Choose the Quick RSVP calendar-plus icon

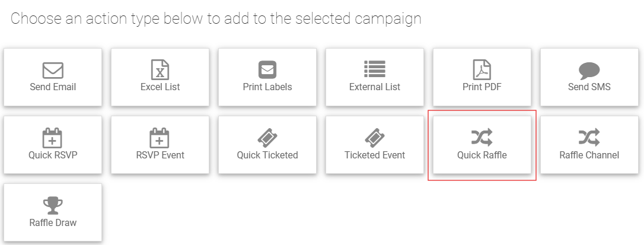click(53, 138)
